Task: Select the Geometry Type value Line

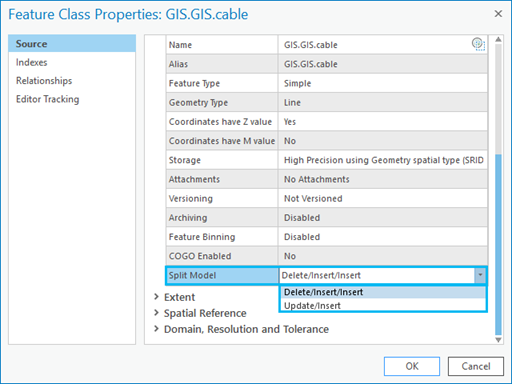Action: [x=292, y=102]
